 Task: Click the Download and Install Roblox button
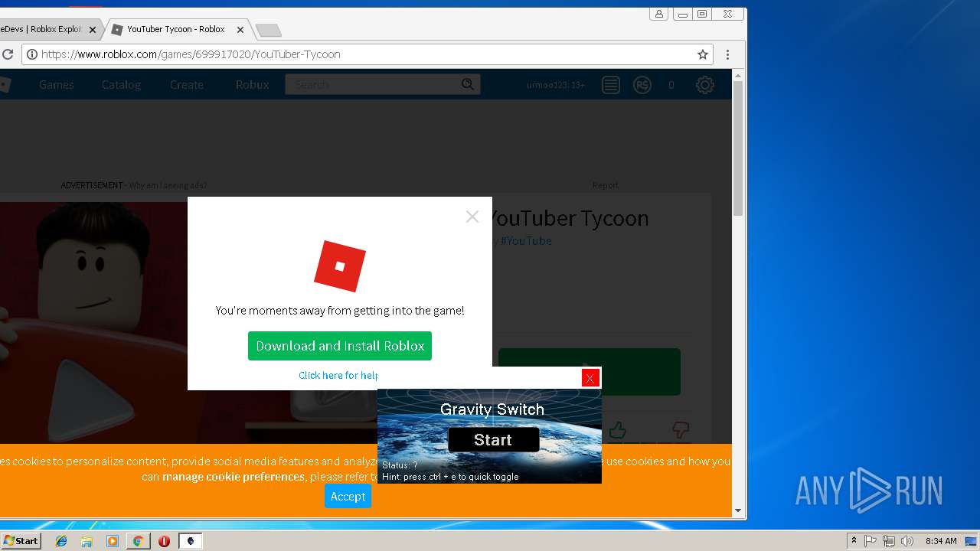tap(340, 346)
